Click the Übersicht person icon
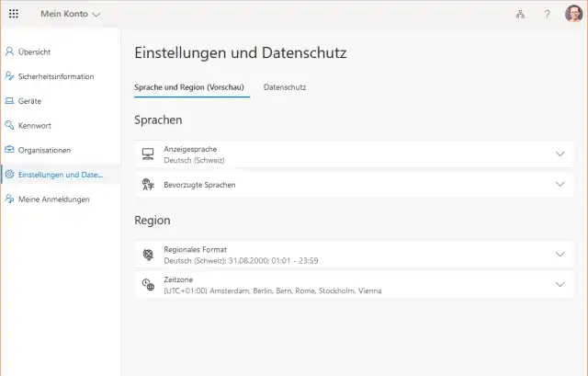This screenshot has width=588, height=376. (x=9, y=51)
